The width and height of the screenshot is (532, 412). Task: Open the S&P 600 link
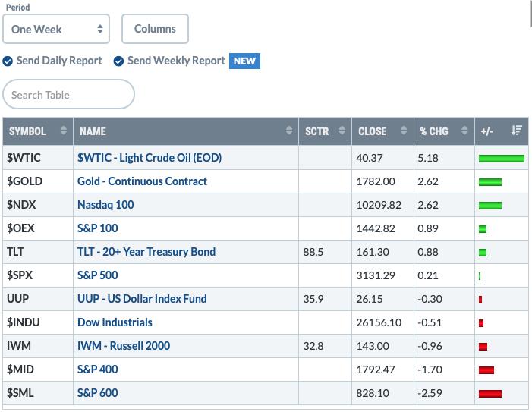click(x=98, y=393)
